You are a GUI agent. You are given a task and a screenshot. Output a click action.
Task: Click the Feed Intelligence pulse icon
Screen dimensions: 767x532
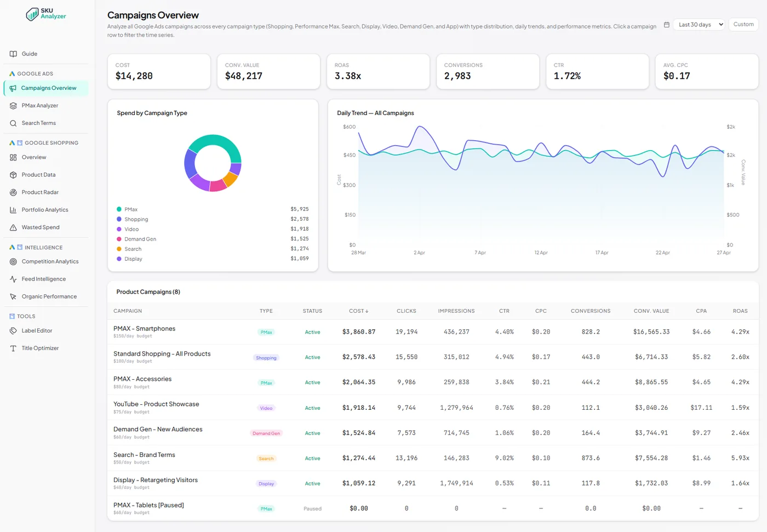coord(13,279)
